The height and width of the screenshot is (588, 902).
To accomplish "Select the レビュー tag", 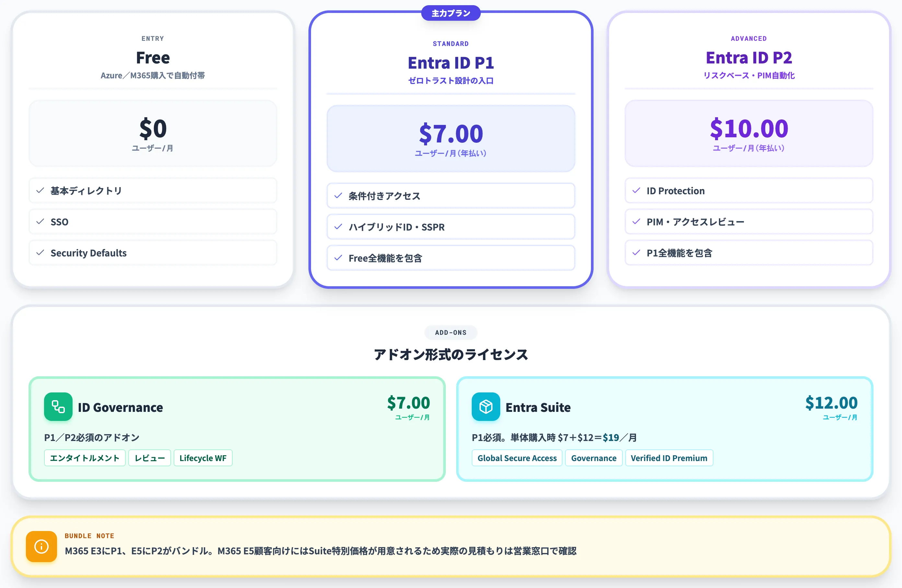I will pos(150,458).
